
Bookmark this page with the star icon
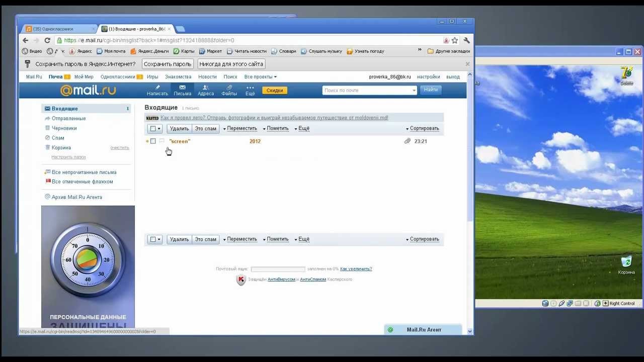(455, 40)
